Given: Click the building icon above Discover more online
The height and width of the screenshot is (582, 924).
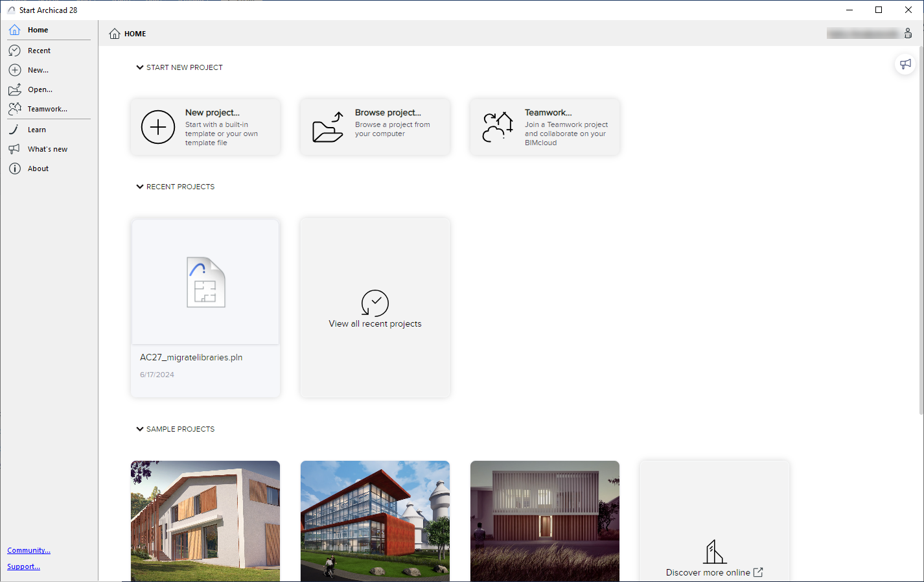Looking at the screenshot, I should click(714, 552).
